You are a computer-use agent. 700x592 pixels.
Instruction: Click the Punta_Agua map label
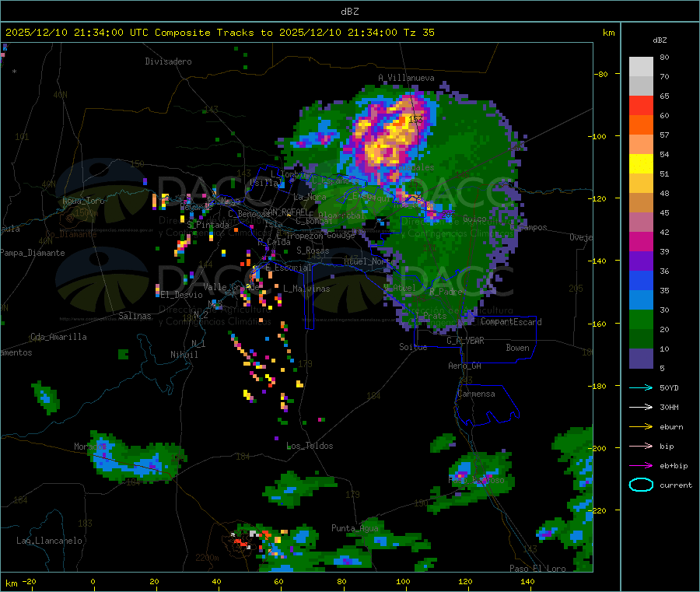click(355, 528)
